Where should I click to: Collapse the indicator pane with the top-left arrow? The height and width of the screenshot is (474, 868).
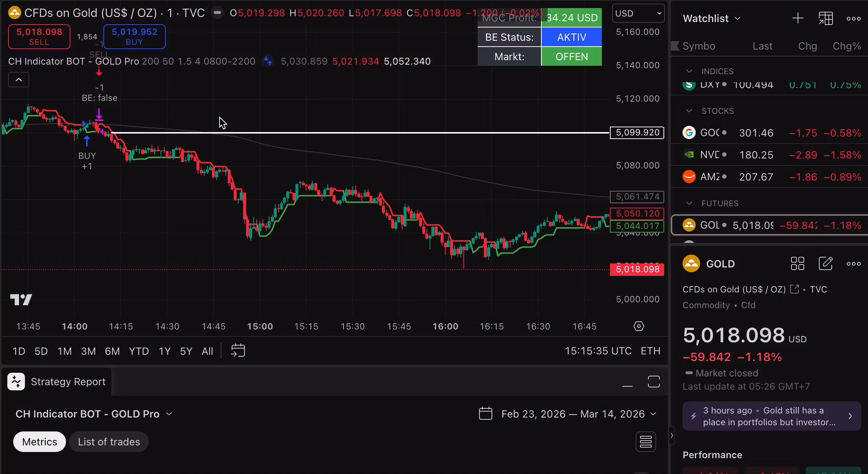(x=18, y=80)
